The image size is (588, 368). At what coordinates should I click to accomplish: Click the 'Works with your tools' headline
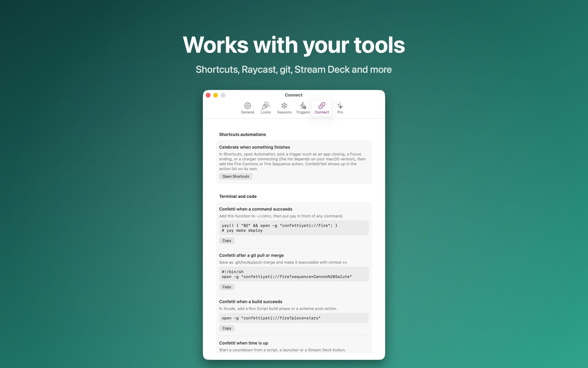pyautogui.click(x=294, y=45)
